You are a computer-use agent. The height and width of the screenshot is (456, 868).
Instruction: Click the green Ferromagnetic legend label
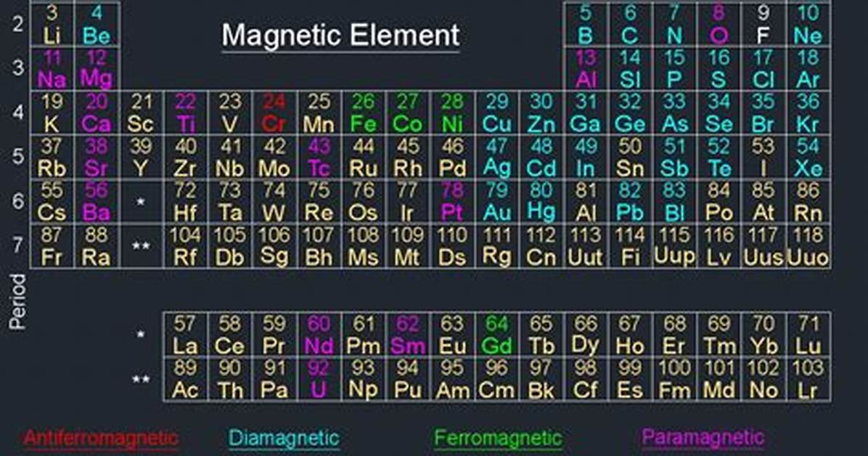(x=498, y=439)
